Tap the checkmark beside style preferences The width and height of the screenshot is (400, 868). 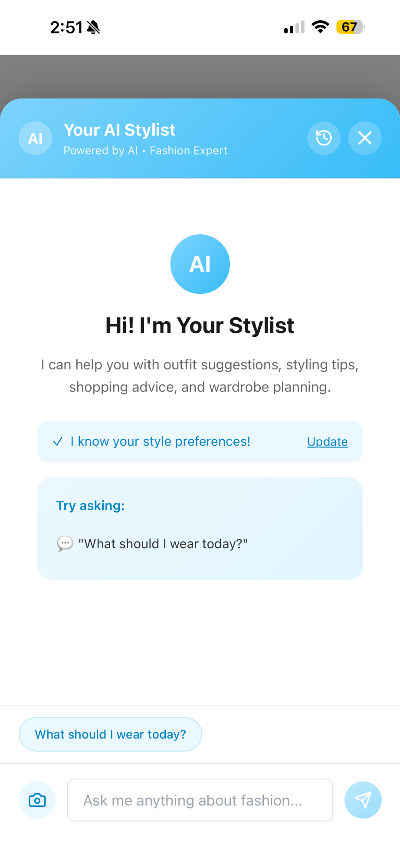[57, 441]
